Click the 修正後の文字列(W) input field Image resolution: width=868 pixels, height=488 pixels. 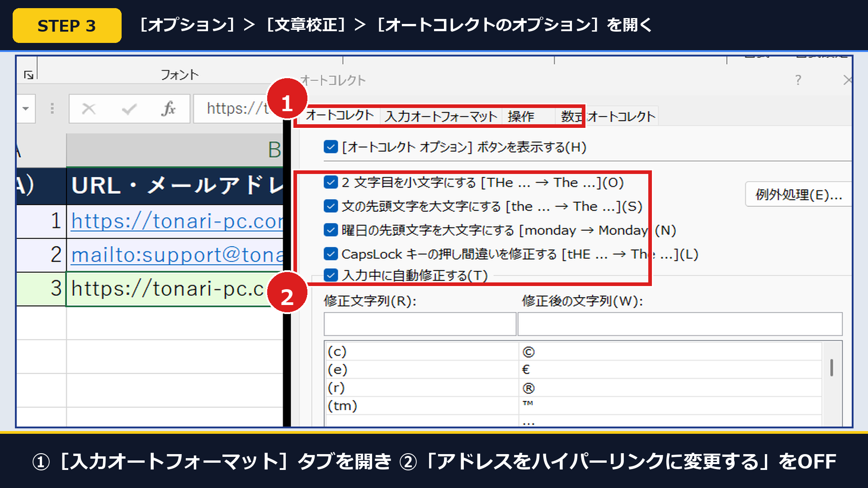680,324
